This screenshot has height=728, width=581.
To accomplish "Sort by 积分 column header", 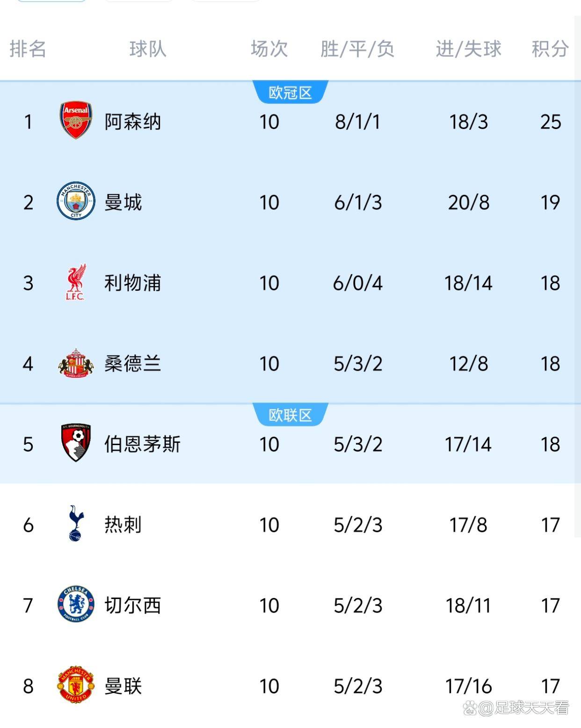I will pos(550,49).
